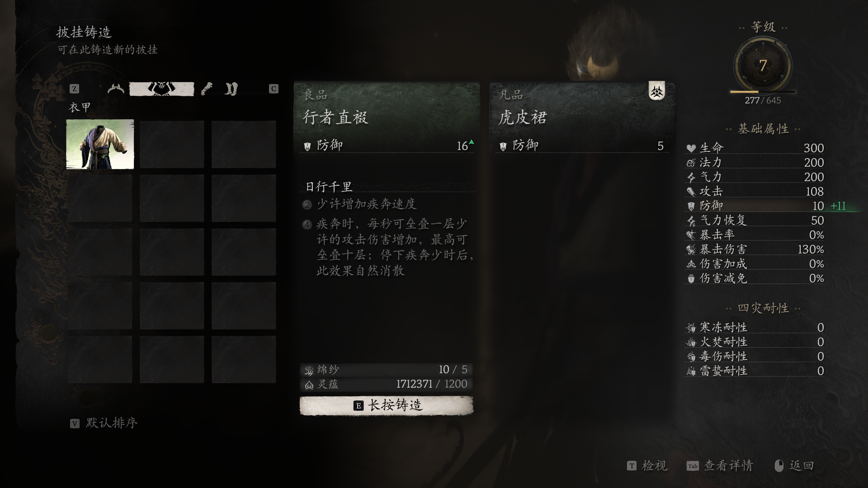This screenshot has width=868, height=488.
Task: Click the 防御 shield icon in stats
Action: click(691, 206)
